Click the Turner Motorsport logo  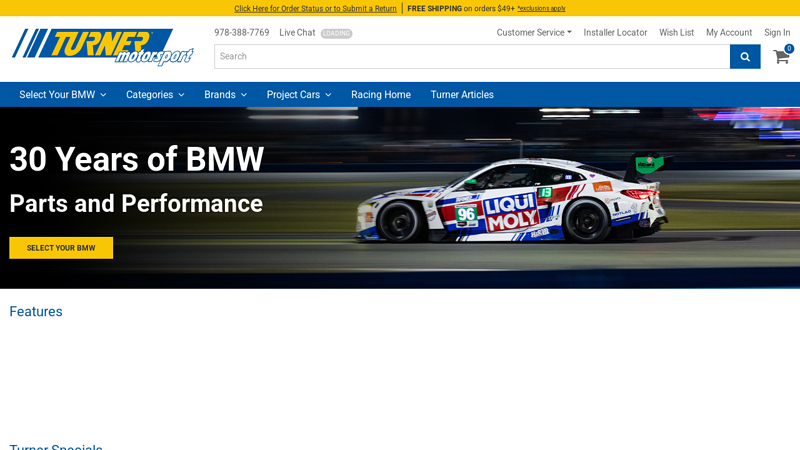[x=103, y=47]
